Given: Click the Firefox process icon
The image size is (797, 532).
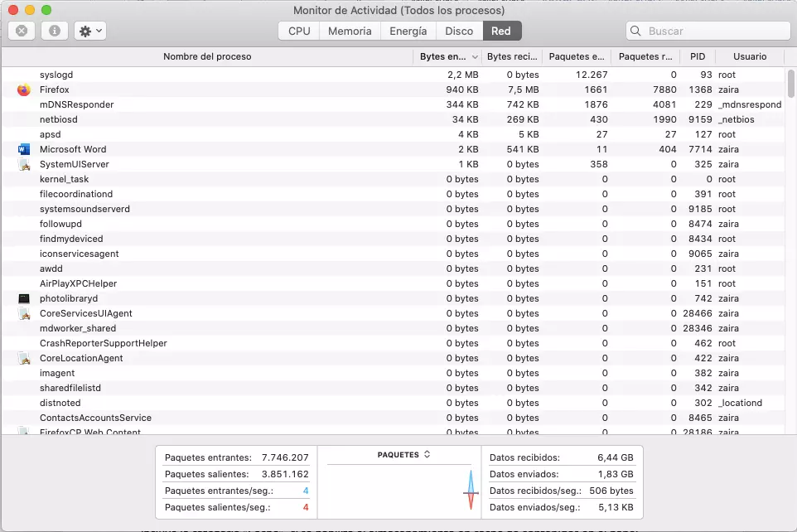Looking at the screenshot, I should [x=24, y=89].
